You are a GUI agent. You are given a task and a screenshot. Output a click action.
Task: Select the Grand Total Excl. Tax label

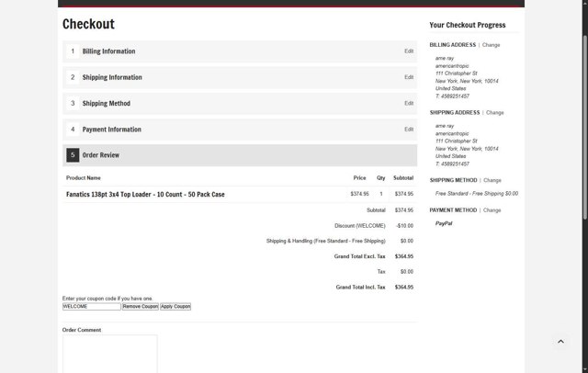[x=359, y=256]
